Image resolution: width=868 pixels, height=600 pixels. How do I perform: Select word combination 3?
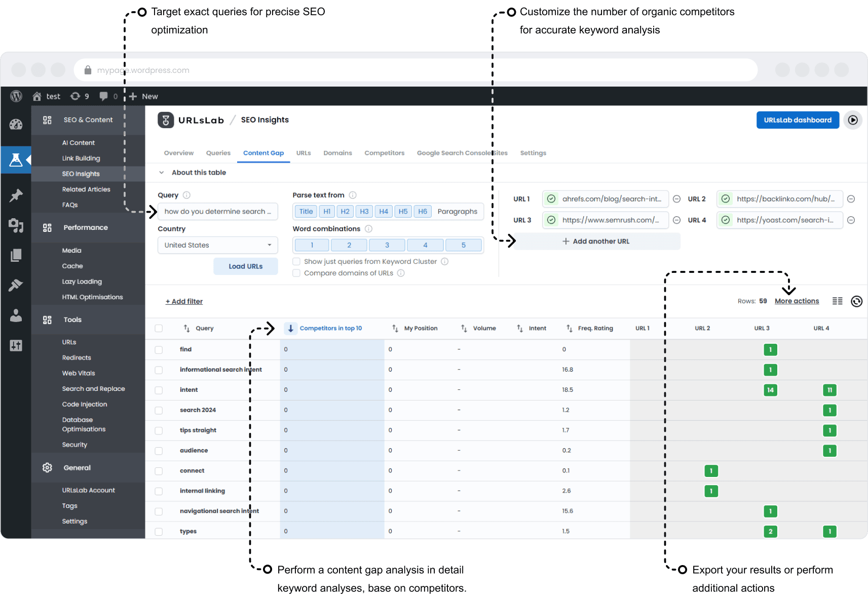click(x=387, y=245)
